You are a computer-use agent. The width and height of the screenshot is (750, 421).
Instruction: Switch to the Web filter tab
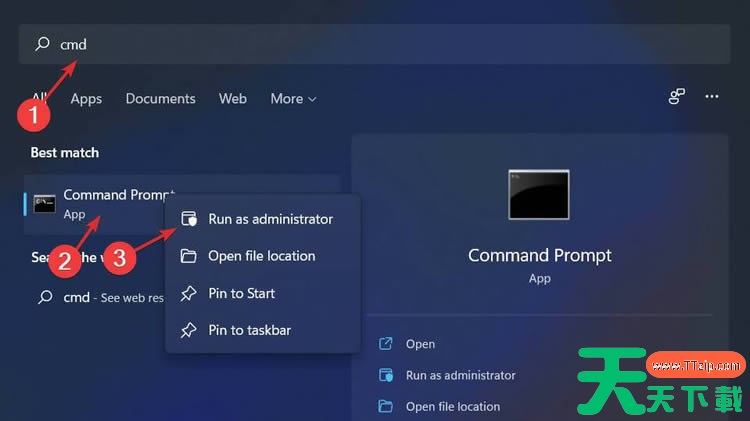(233, 99)
